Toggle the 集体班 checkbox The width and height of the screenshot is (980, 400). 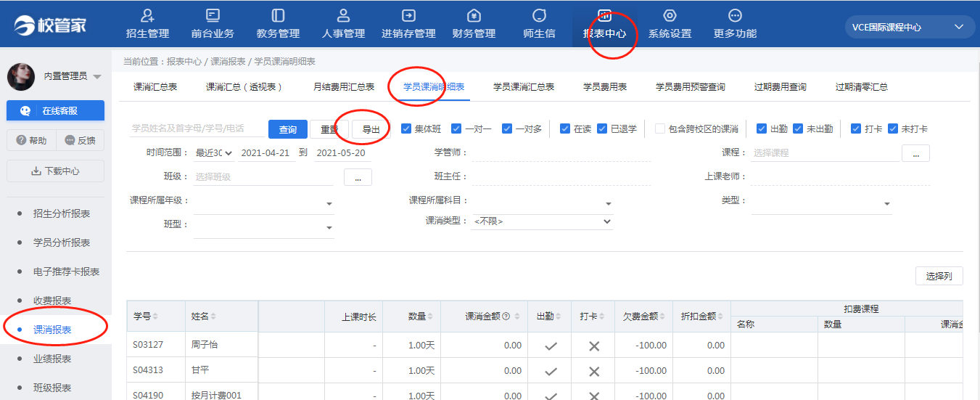point(405,128)
